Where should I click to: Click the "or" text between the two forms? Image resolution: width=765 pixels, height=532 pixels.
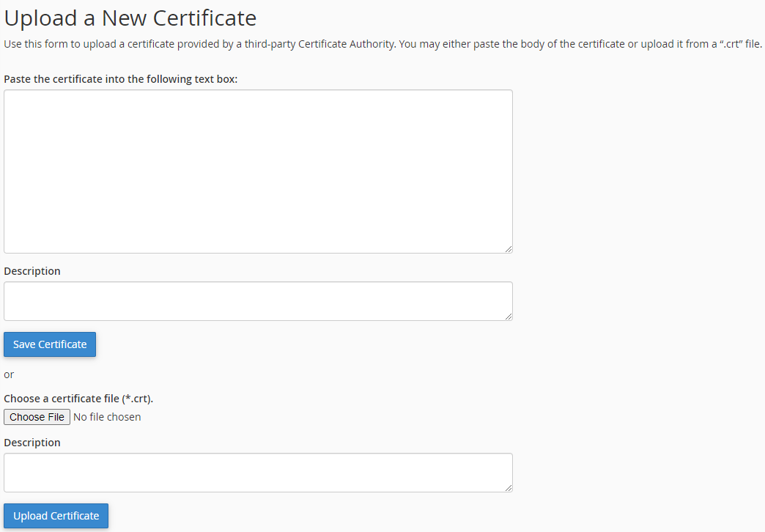click(x=9, y=375)
